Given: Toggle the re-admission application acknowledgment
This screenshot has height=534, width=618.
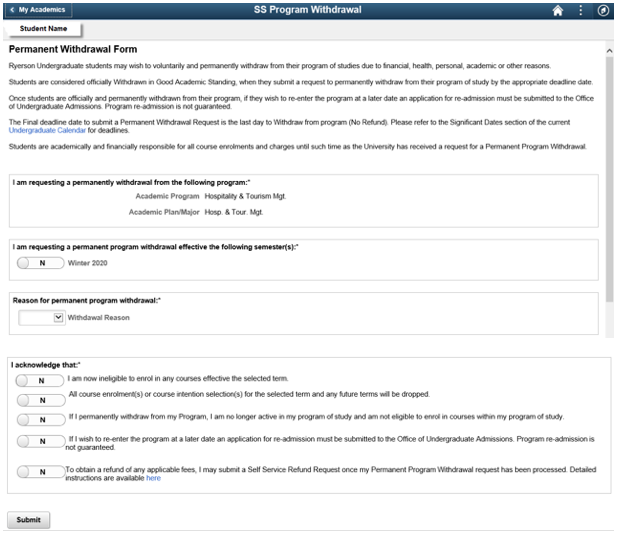Looking at the screenshot, I should point(40,441).
